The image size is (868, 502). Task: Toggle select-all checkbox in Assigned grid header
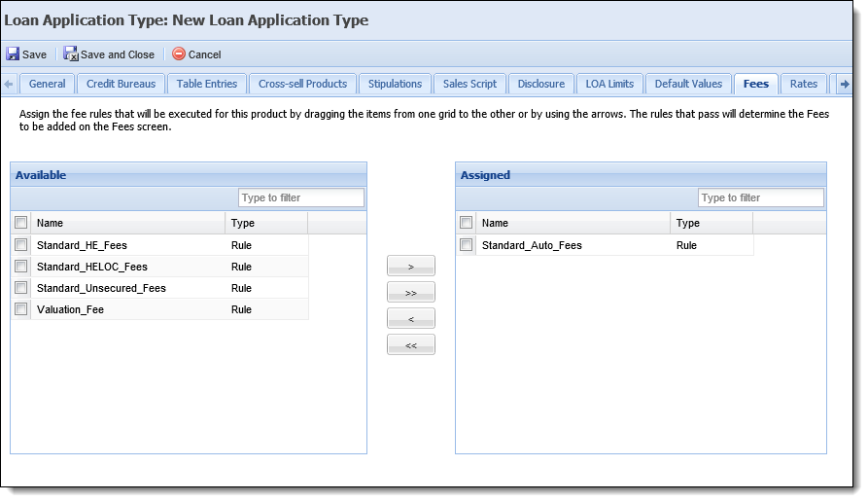click(467, 223)
